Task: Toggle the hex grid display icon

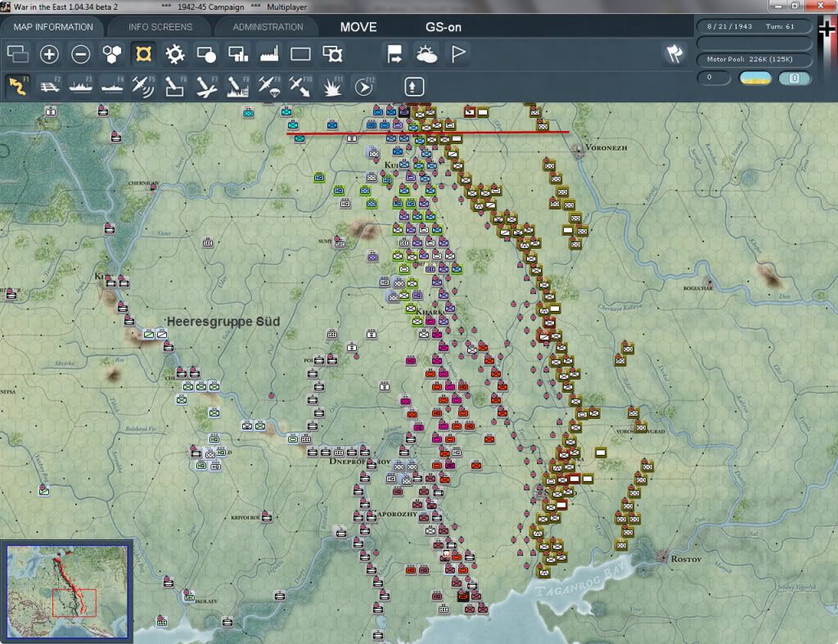Action: pos(111,54)
